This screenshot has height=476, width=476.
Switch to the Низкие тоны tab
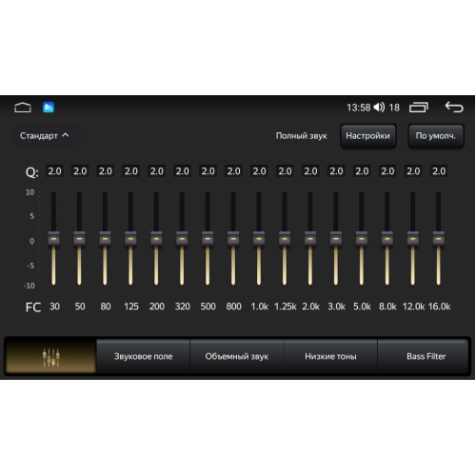coord(330,356)
